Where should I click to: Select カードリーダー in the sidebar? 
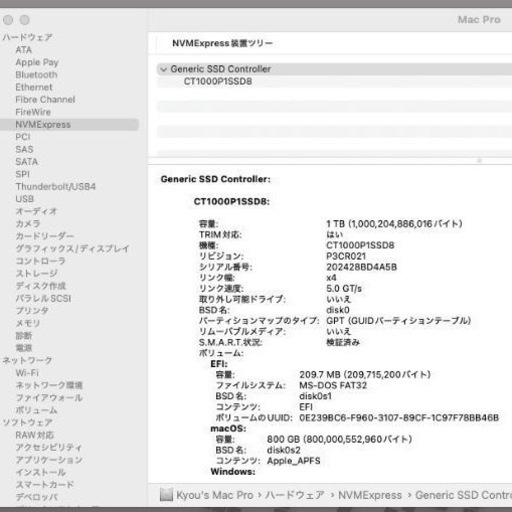pos(45,236)
